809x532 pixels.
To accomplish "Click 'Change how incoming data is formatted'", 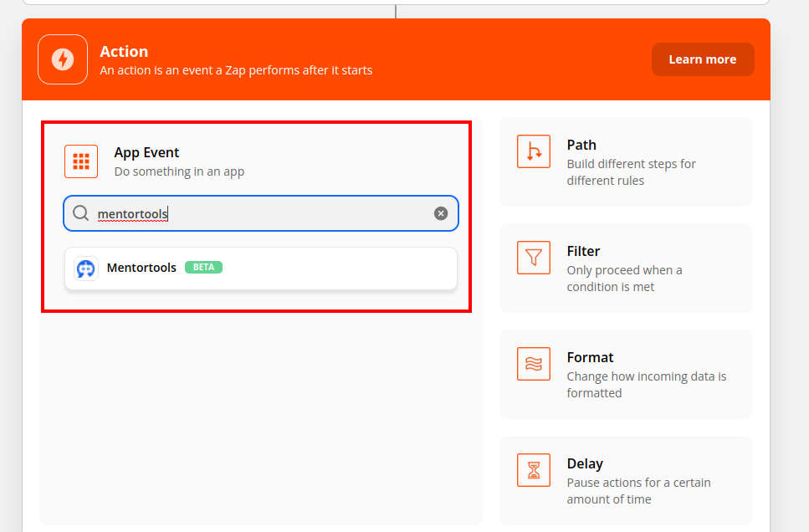I will tap(647, 385).
